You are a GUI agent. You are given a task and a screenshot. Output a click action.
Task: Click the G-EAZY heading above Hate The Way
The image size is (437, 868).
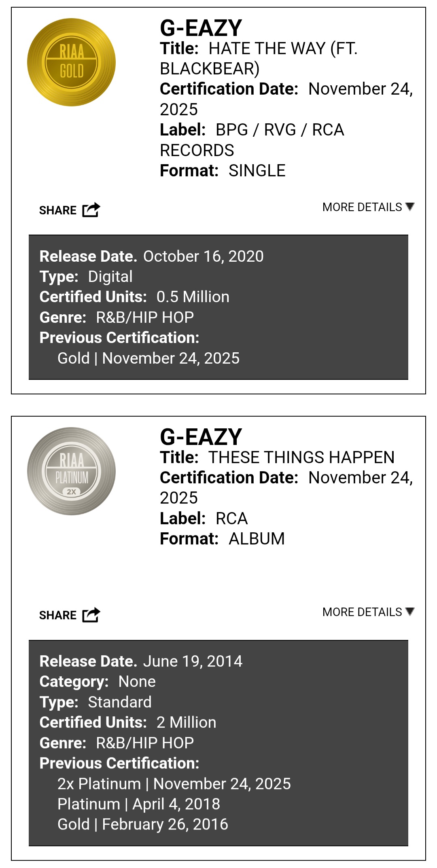(201, 28)
